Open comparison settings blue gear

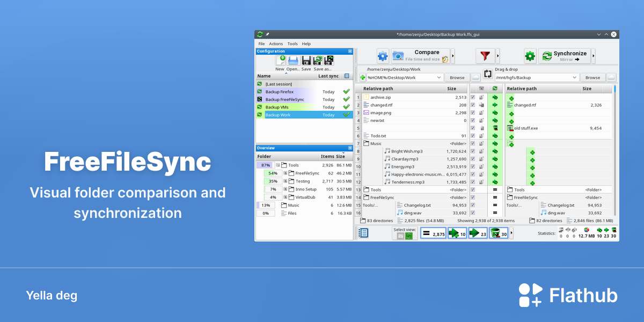coord(383,56)
